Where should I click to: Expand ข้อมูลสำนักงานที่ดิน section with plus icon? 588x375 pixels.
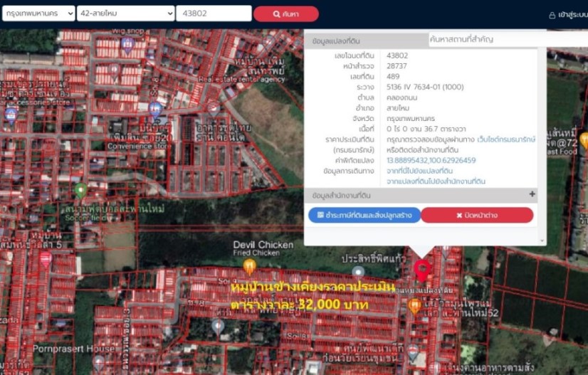(532, 194)
